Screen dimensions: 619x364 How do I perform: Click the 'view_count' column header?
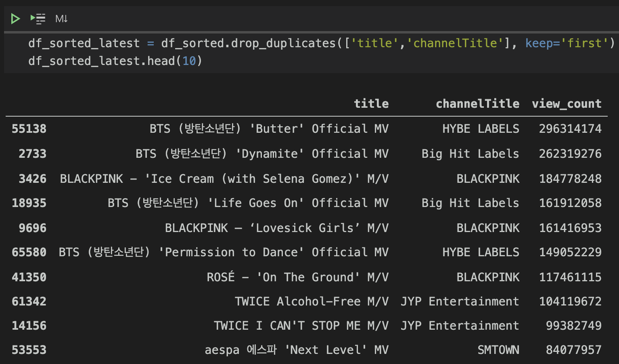tap(567, 104)
